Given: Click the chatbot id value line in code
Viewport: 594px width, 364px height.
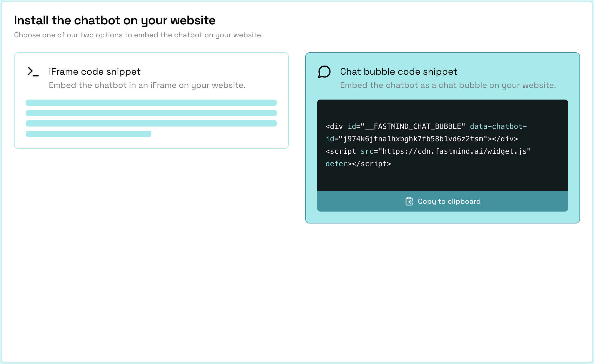Looking at the screenshot, I should [422, 139].
